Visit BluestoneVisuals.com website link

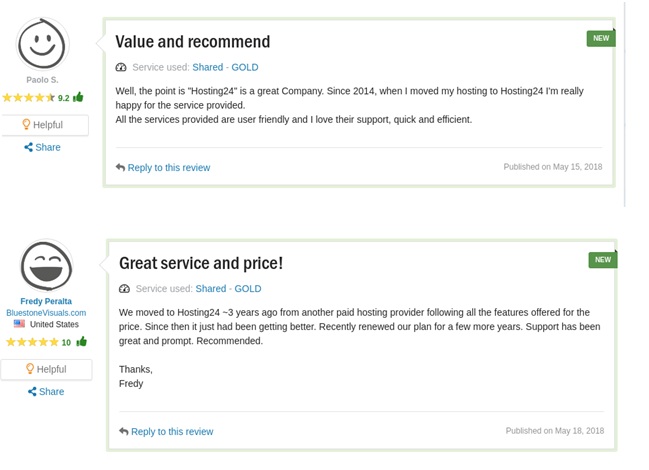pyautogui.click(x=46, y=313)
